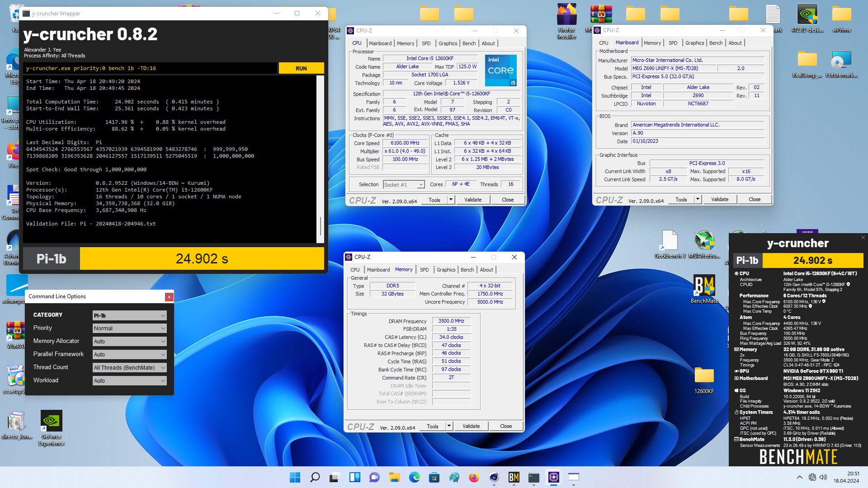This screenshot has width=868, height=488.
Task: Open Chat from the taskbar
Action: [374, 477]
